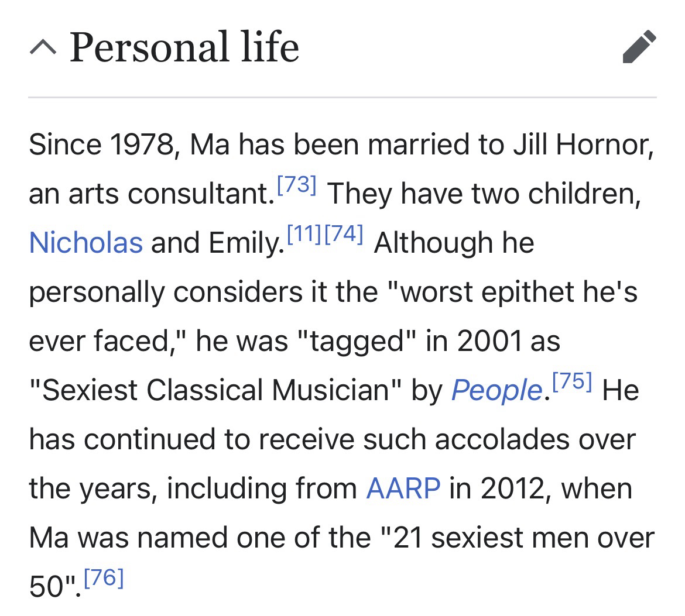The width and height of the screenshot is (685, 616).
Task: Tap the "Personal life" section heading
Action: coord(184,47)
